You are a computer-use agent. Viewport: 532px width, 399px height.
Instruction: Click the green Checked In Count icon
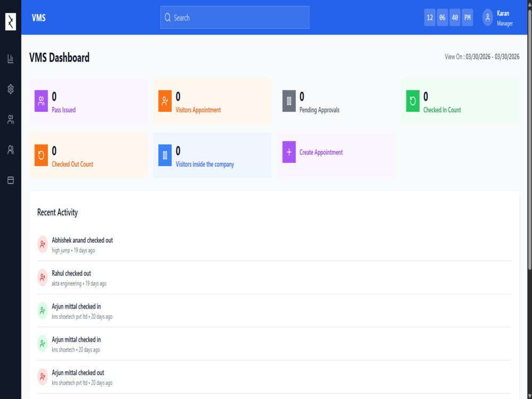[413, 101]
